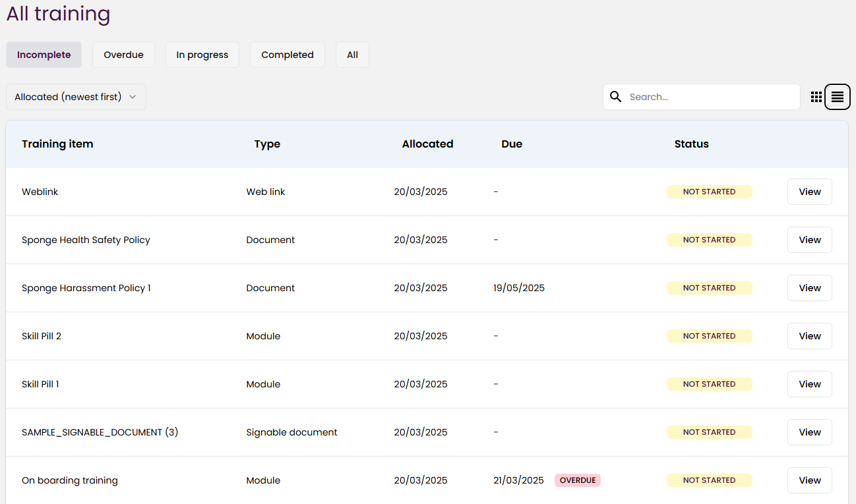Image resolution: width=856 pixels, height=504 pixels.
Task: Open View for On boarding training
Action: [x=809, y=480]
